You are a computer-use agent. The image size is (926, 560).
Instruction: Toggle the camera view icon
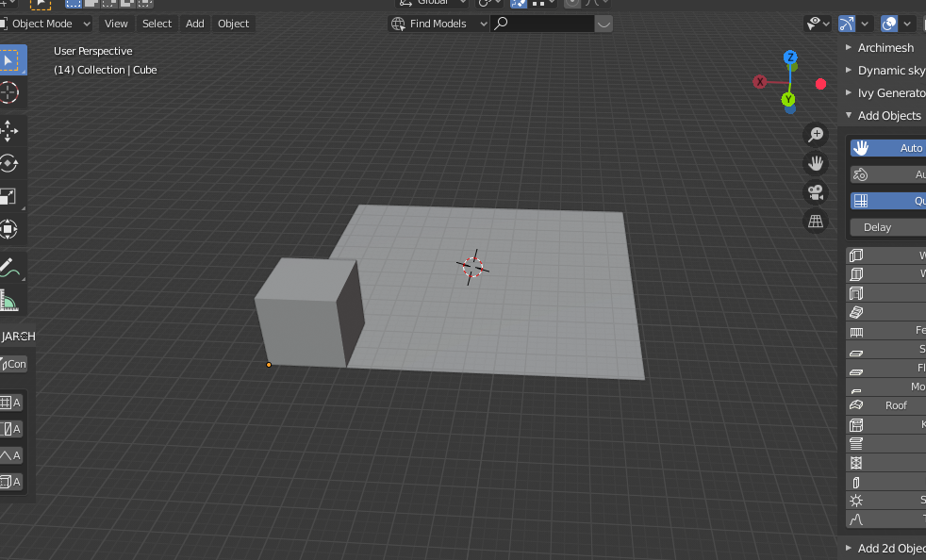click(x=816, y=192)
